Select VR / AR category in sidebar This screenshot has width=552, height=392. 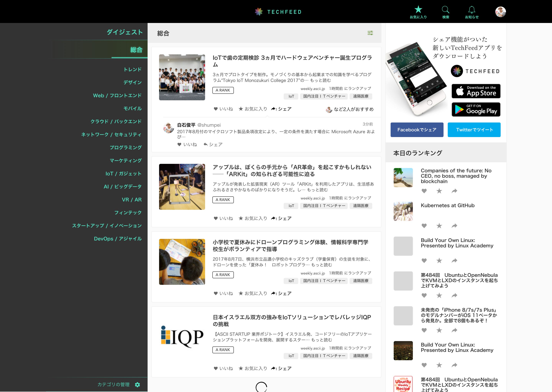point(131,200)
